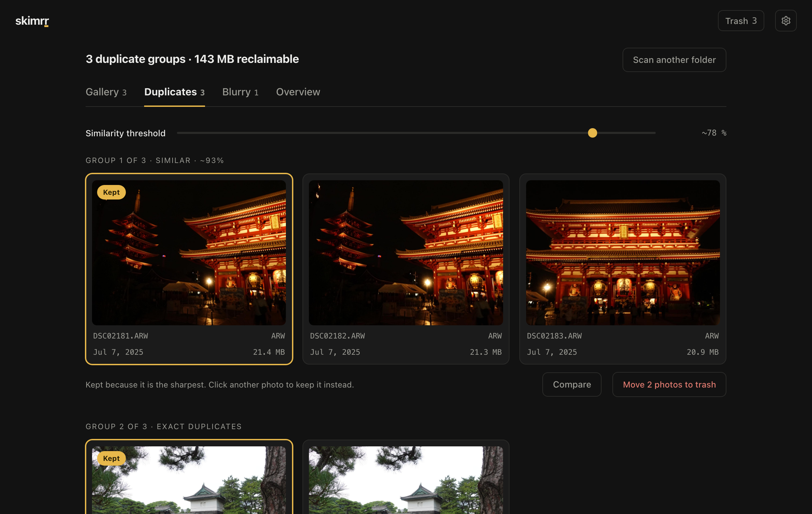812x514 pixels.
Task: Open the Trash 3 button
Action: point(741,21)
